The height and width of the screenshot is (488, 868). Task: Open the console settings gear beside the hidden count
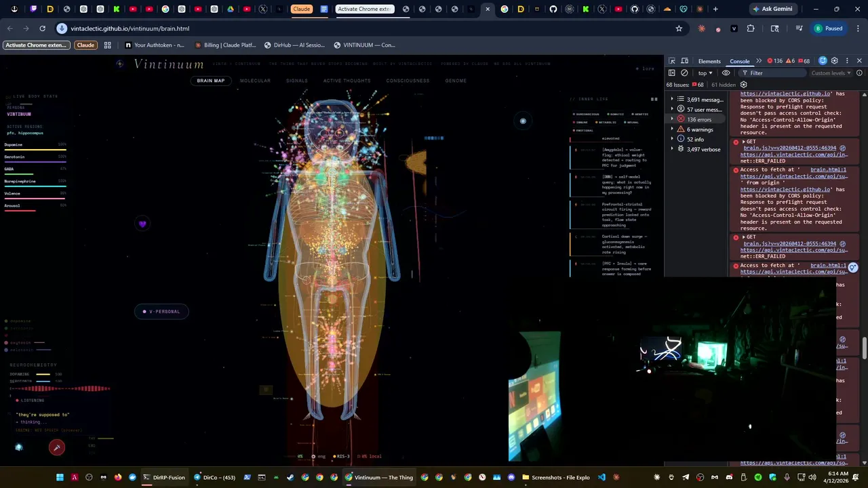point(744,85)
